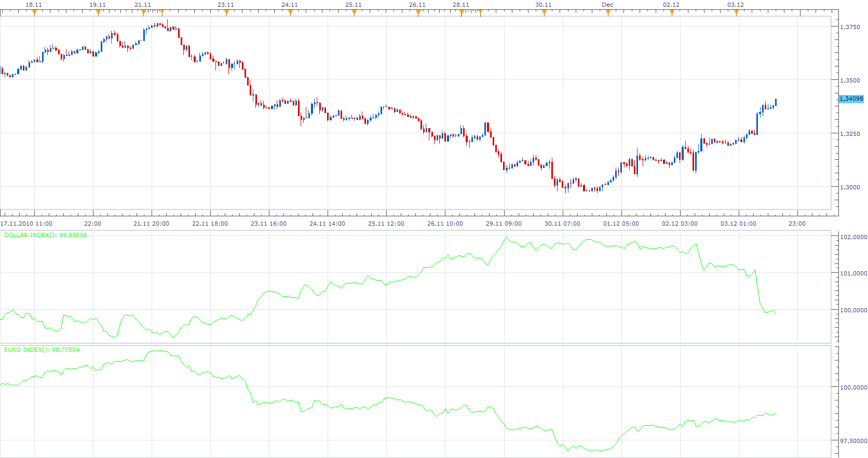This screenshot has width=868, height=458.
Task: Click the orange marker under 03.12
Action: coord(736,13)
